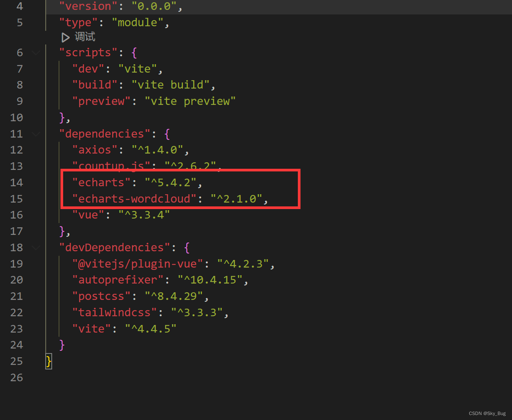
Task: Click the "dependencies" key text
Action: click(105, 134)
